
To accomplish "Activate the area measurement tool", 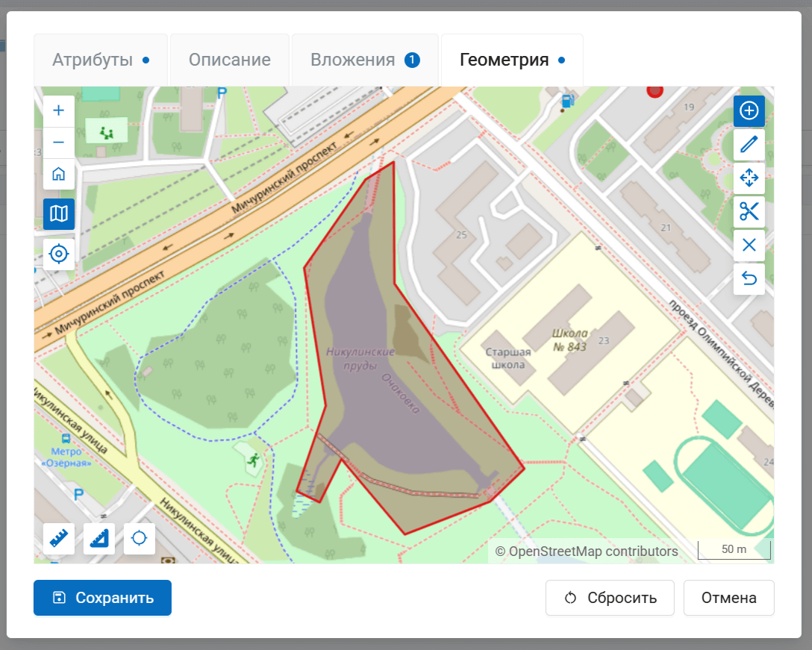I will point(99,538).
